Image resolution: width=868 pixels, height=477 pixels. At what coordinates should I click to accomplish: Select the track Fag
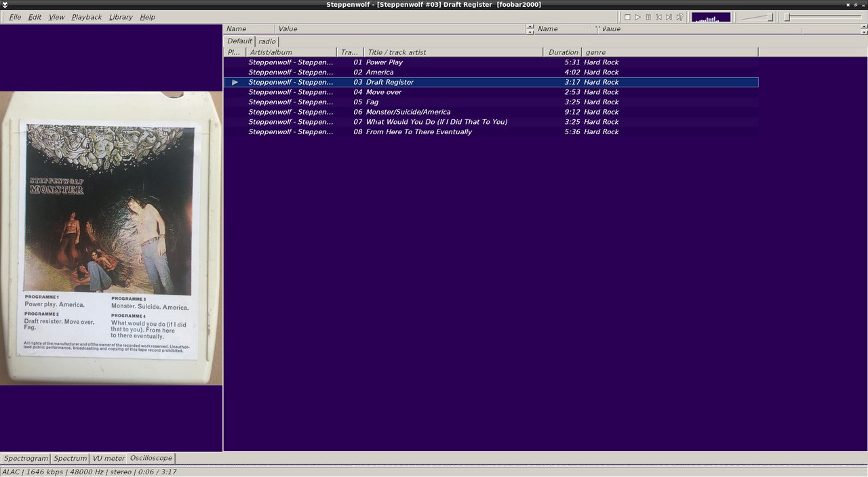click(x=491, y=102)
